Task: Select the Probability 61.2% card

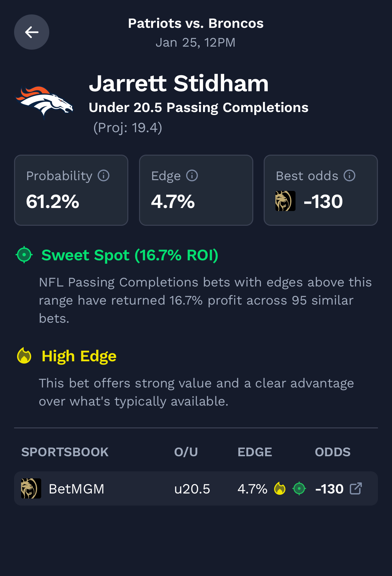Action: 71,190
